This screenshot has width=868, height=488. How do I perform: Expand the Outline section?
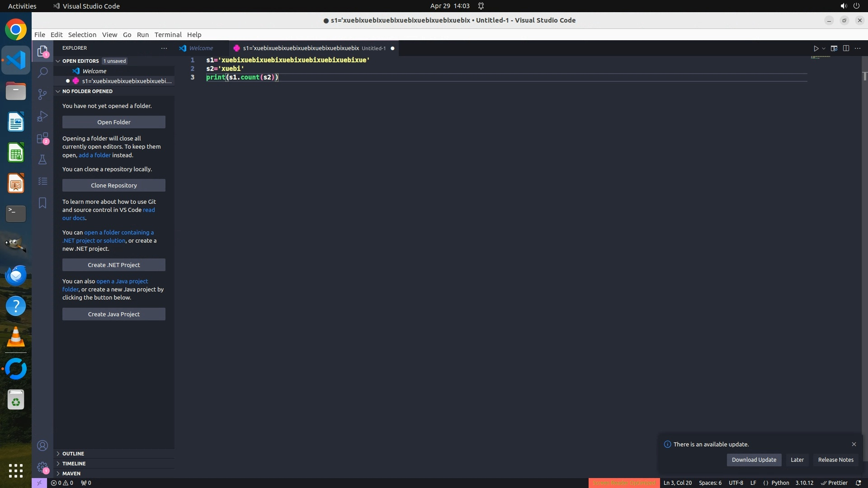click(73, 454)
